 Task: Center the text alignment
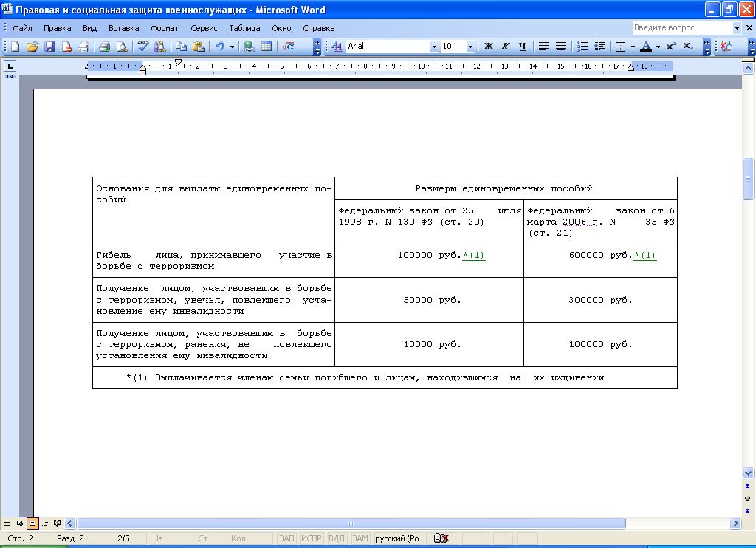pyautogui.click(x=561, y=47)
